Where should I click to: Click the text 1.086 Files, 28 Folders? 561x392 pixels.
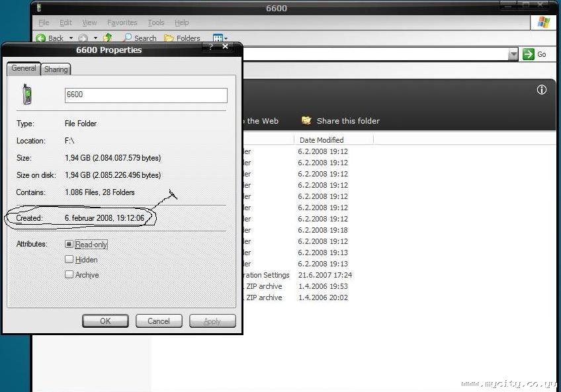100,192
